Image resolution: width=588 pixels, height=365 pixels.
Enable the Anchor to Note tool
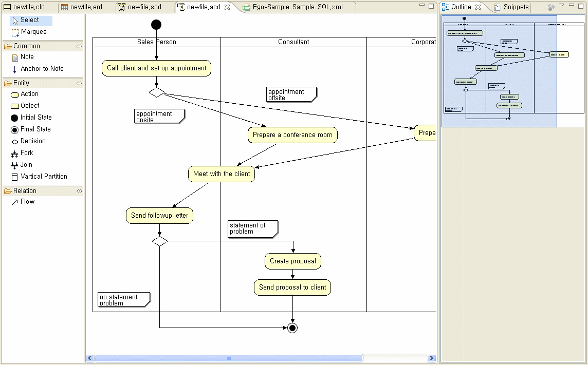(x=39, y=69)
